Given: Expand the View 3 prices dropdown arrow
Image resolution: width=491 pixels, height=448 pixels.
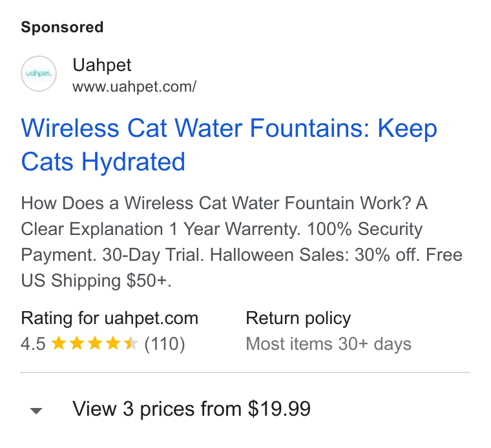Looking at the screenshot, I should click(36, 411).
